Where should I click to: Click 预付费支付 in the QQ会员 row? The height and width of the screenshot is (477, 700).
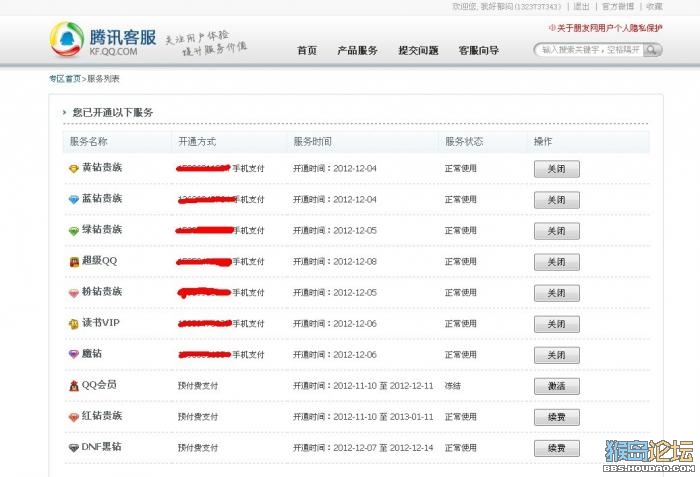198,386
